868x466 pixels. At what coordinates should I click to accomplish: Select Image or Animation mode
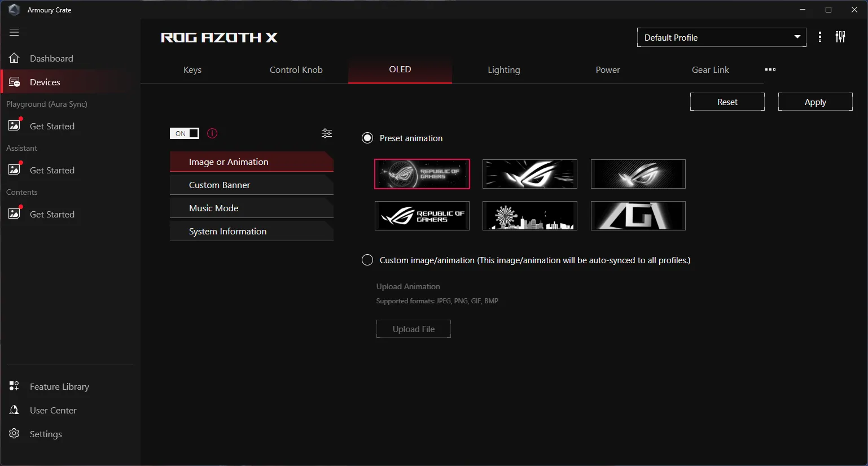(252, 162)
